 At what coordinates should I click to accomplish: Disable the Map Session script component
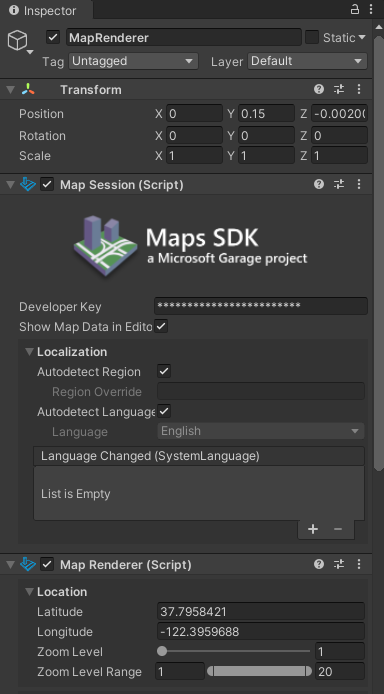pos(47,184)
